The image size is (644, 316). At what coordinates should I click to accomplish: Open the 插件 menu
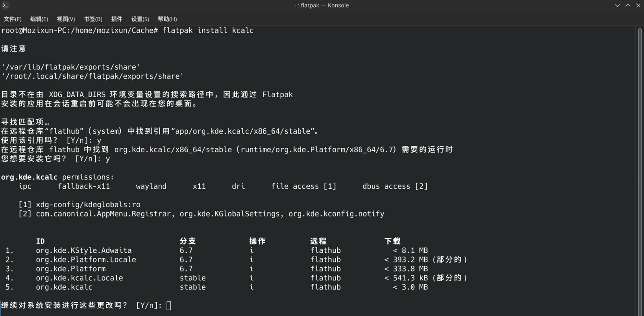[117, 19]
